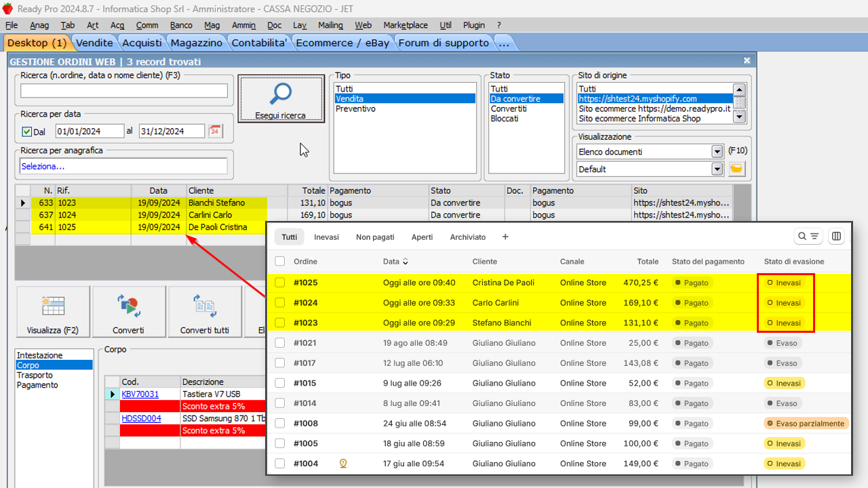Check the box for order #1023

(x=280, y=323)
